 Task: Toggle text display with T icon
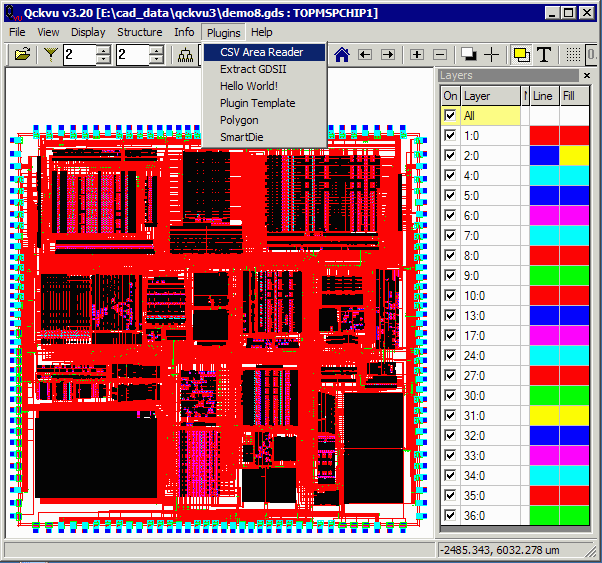coord(544,55)
